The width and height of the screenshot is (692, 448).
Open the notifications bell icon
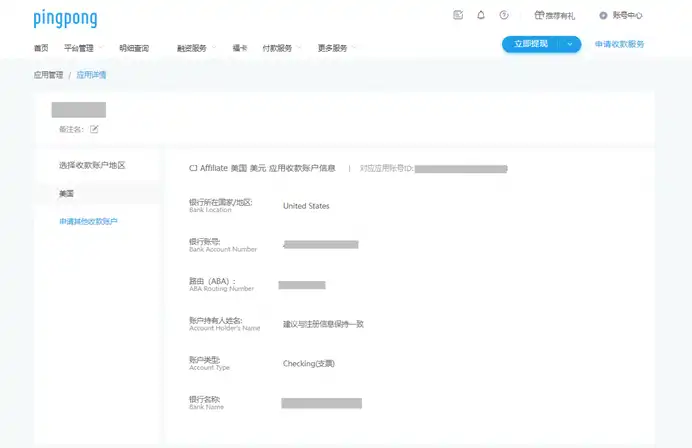481,15
